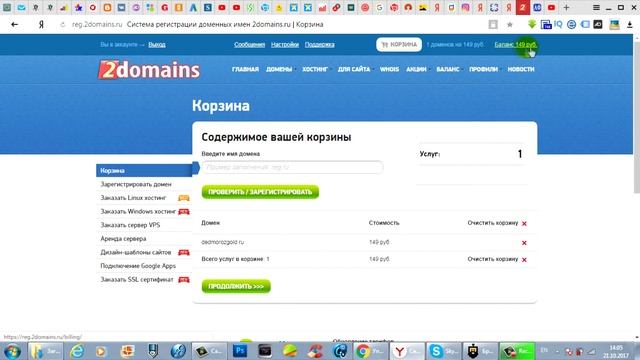The image size is (640, 360).
Task: Open the Настройки link
Action: pyautogui.click(x=285, y=44)
